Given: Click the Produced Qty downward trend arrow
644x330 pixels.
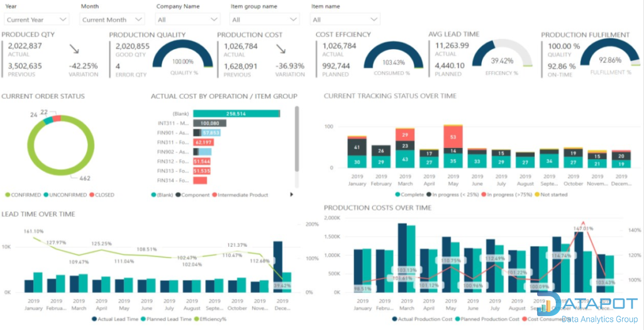Looking at the screenshot, I should 75,49.
